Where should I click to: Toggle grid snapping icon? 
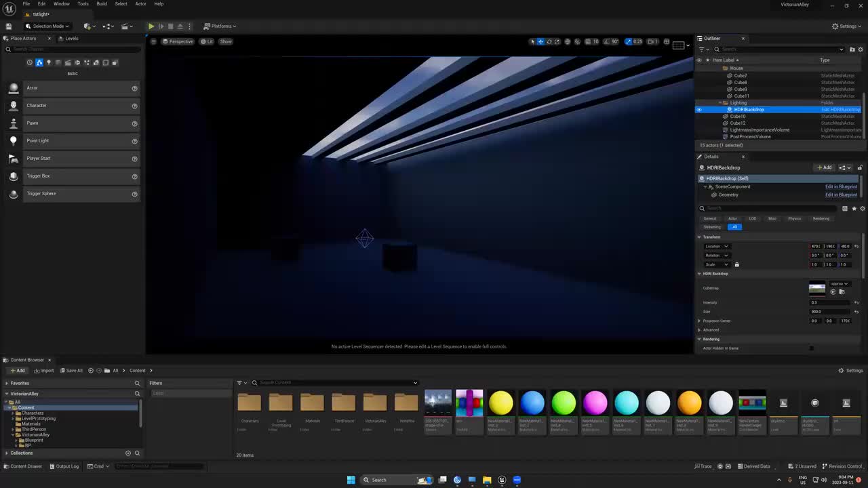[x=588, y=41]
